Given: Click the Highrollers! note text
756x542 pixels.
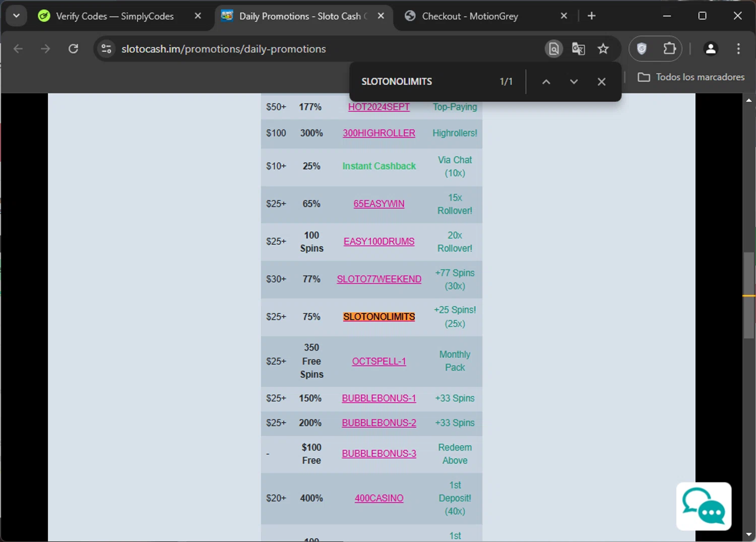Looking at the screenshot, I should (455, 133).
